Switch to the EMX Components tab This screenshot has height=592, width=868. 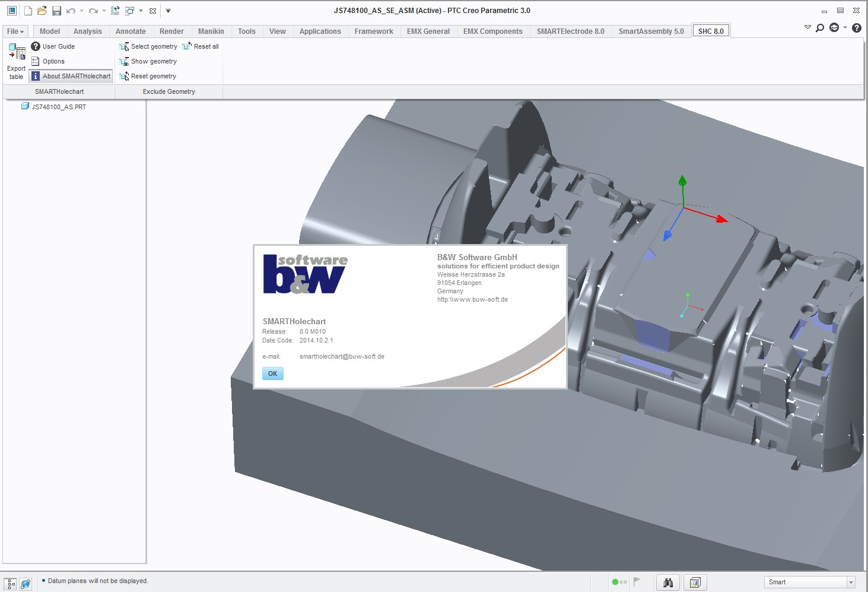coord(493,31)
